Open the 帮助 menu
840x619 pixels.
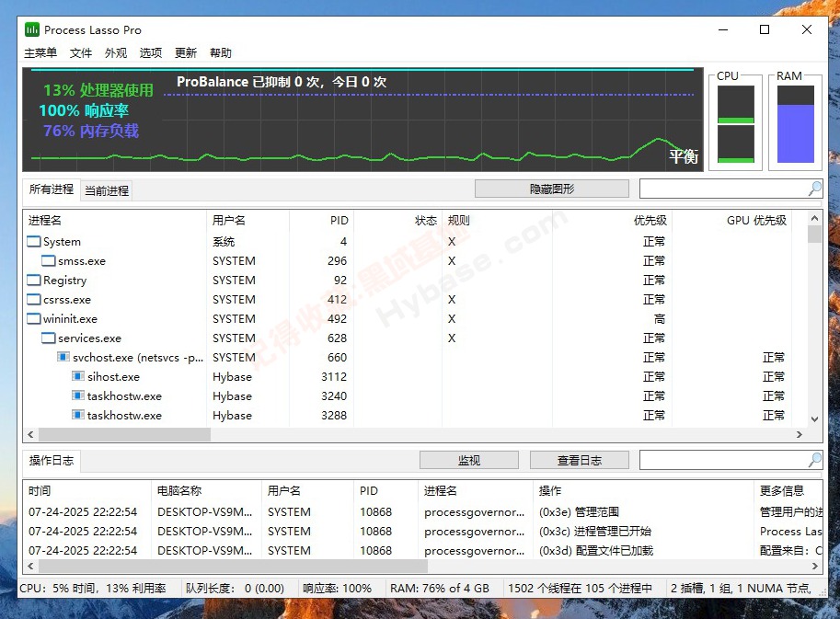221,52
